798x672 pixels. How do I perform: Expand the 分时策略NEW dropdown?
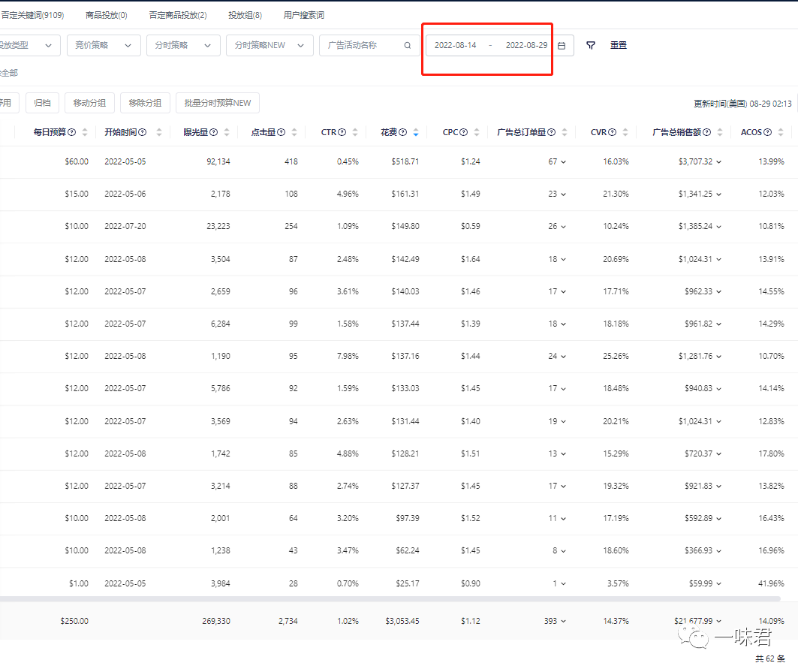(270, 45)
